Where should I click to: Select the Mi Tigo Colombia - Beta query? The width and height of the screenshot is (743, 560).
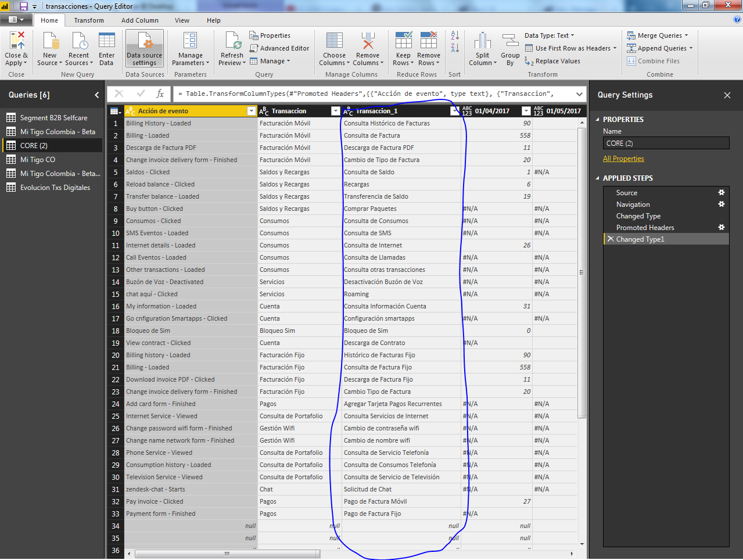tap(53, 132)
